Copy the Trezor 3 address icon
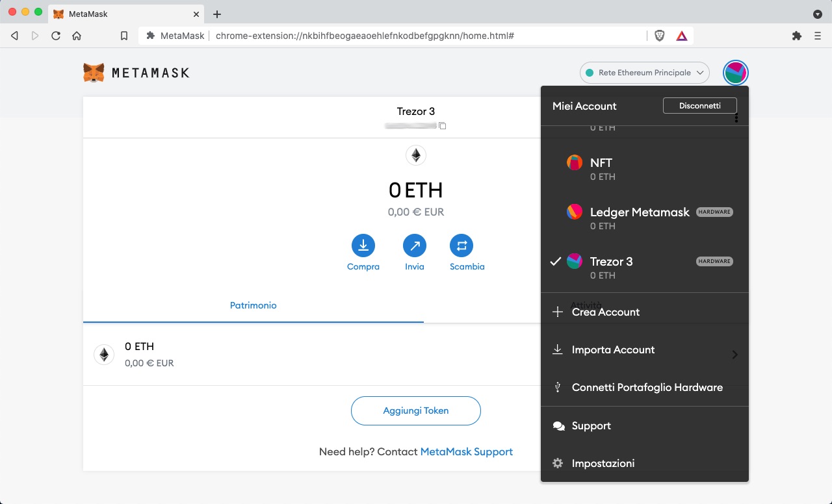Screen dimensions: 832x504 (x=443, y=125)
